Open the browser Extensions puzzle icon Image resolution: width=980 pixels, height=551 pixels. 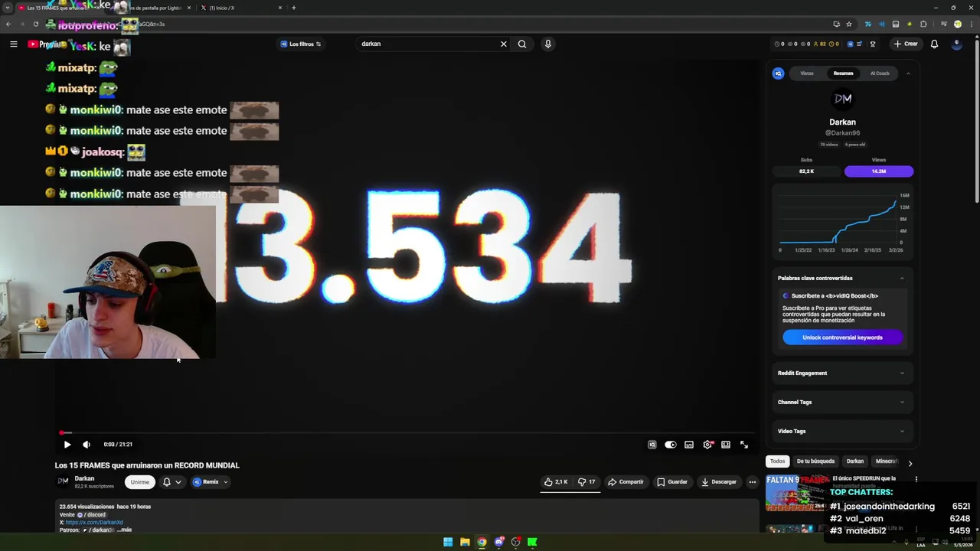[x=923, y=24]
